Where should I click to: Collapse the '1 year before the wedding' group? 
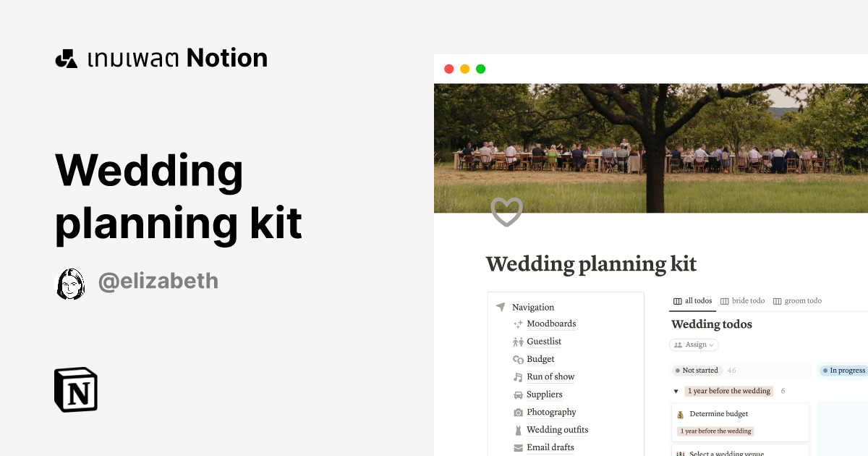pos(676,391)
